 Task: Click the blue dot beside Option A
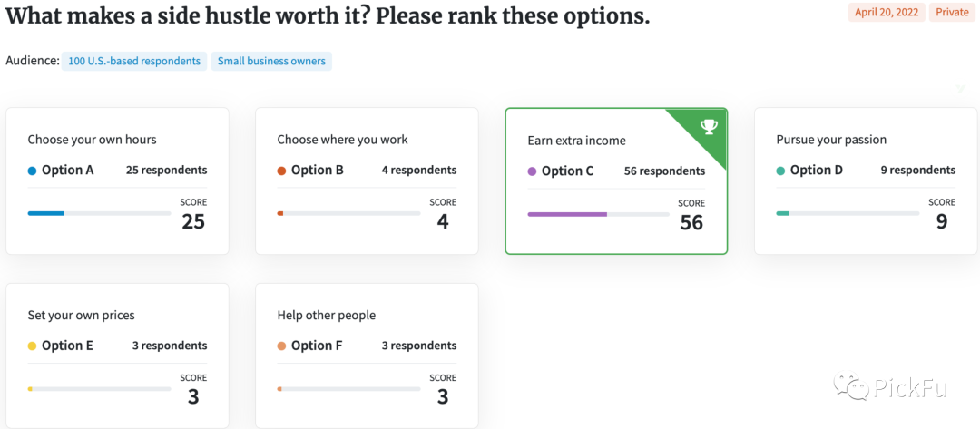click(x=32, y=171)
